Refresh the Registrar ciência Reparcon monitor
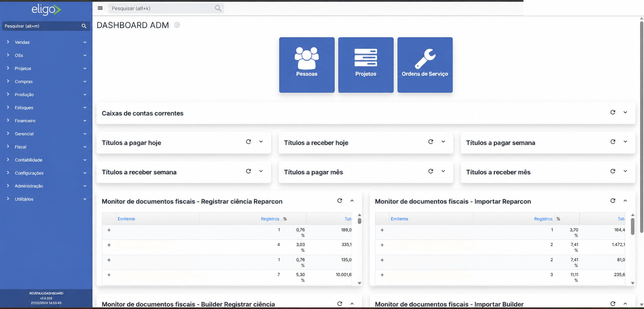Viewport: 644px width, 309px height. click(x=340, y=201)
